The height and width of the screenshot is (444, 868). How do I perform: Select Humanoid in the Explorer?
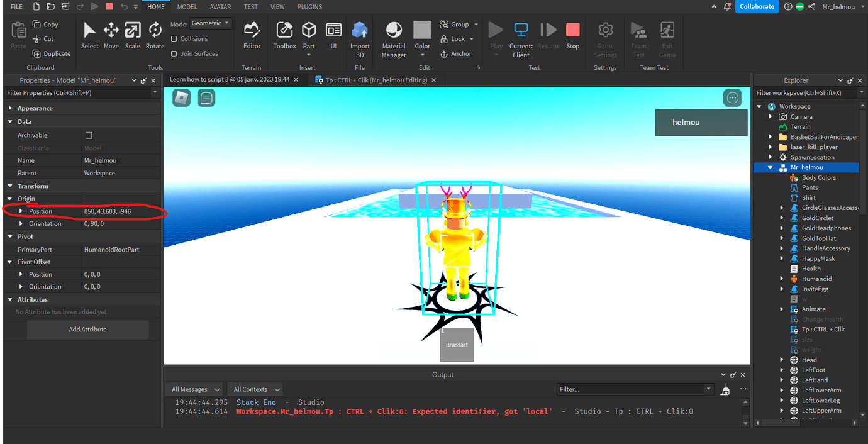tap(816, 279)
